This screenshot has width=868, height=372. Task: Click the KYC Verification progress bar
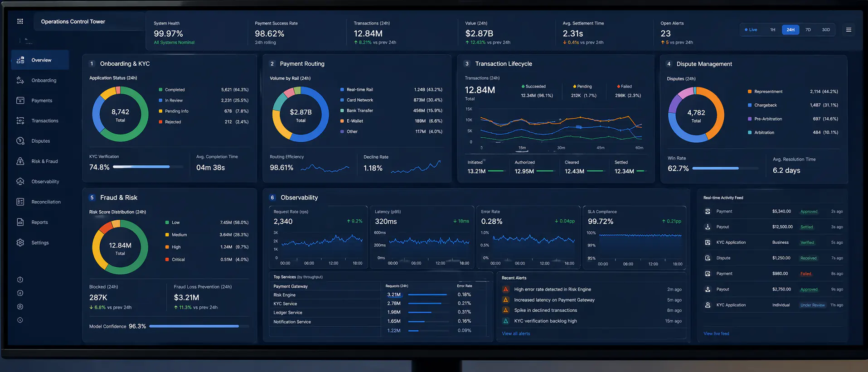(x=148, y=167)
